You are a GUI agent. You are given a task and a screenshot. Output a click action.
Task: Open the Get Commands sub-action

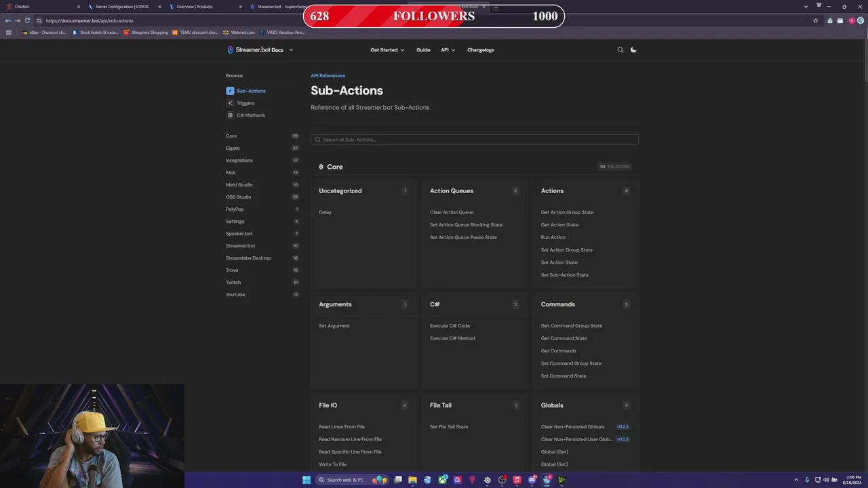coord(559,351)
